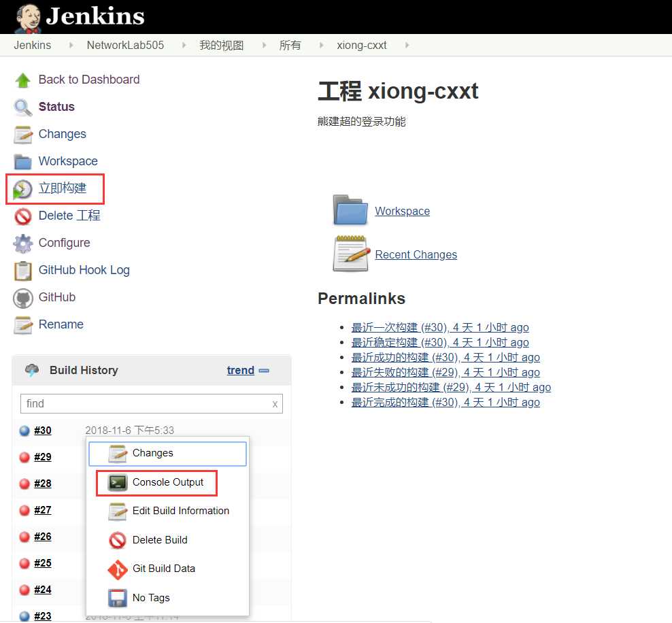
Task: Open build #23 link
Action: pyautogui.click(x=42, y=617)
